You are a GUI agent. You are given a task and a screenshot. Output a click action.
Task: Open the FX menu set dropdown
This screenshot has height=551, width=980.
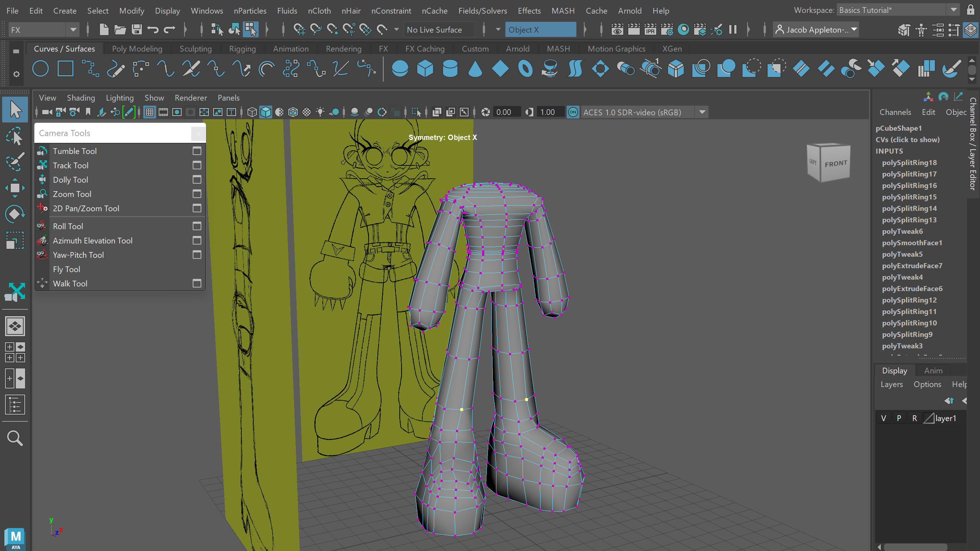point(73,30)
